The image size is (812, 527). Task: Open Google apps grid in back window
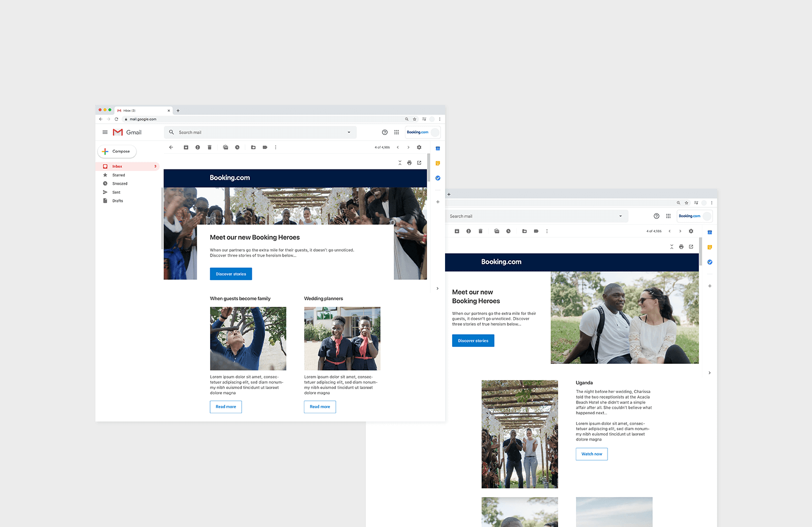point(668,216)
